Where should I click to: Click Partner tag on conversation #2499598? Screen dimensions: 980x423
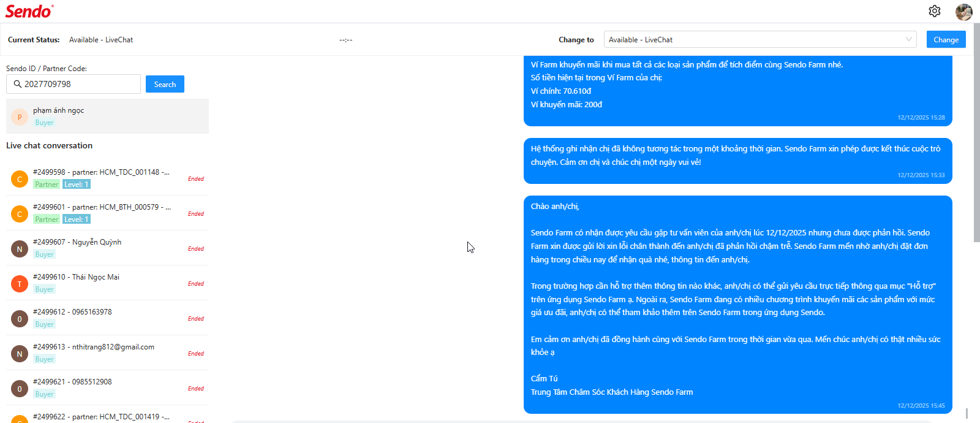click(47, 185)
